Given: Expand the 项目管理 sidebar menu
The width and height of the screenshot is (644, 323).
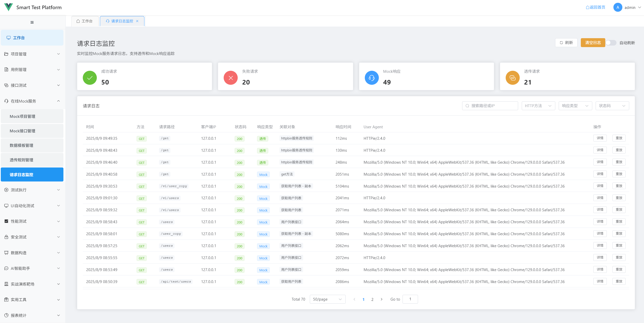Looking at the screenshot, I should [x=32, y=54].
